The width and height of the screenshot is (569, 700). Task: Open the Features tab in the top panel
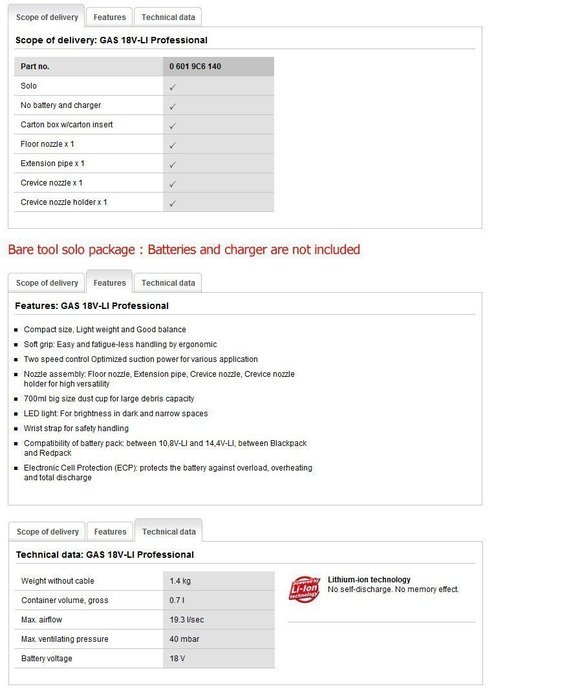(109, 17)
